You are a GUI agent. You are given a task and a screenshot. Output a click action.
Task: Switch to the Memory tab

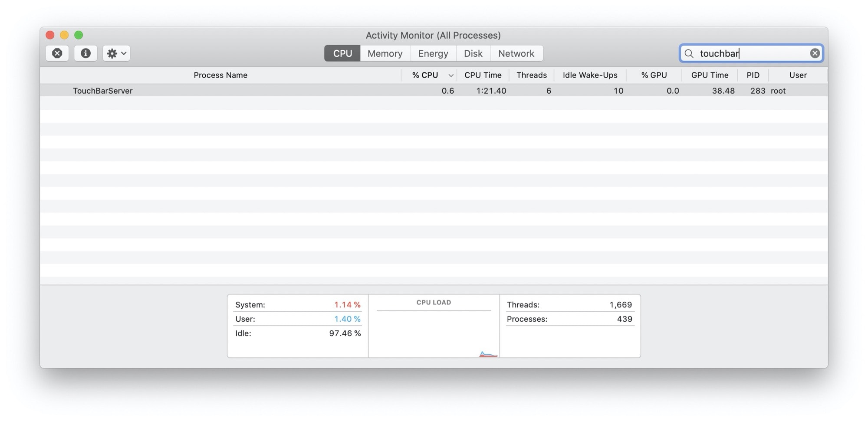click(x=385, y=53)
